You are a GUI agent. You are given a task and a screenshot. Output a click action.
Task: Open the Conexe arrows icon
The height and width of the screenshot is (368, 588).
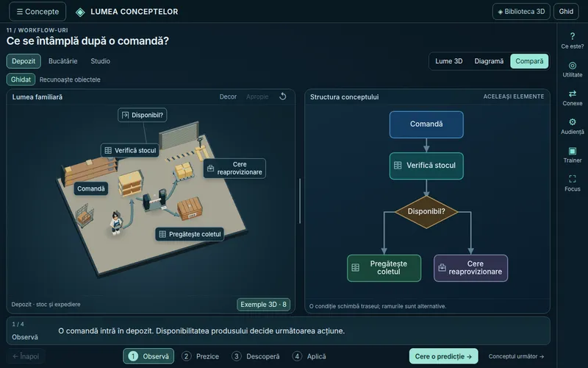pos(573,93)
